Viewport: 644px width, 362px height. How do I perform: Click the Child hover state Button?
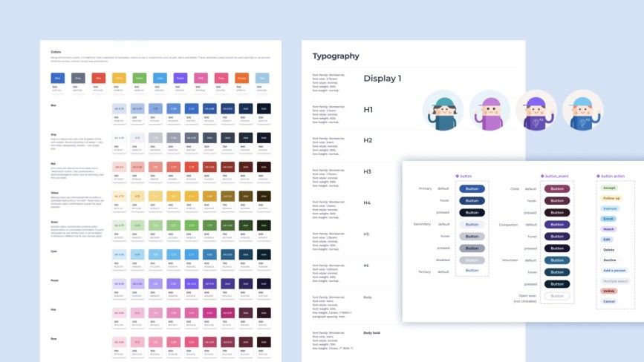click(x=557, y=200)
